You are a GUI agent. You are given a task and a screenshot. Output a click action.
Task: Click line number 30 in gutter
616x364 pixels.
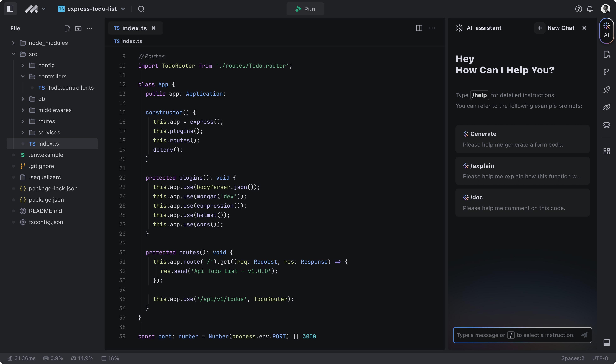(122, 252)
